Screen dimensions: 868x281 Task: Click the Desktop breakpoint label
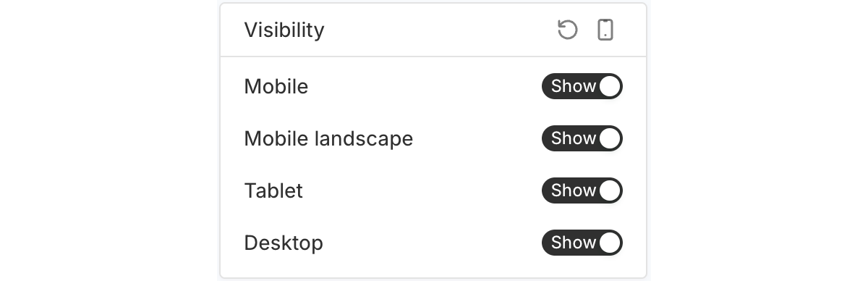tap(284, 243)
